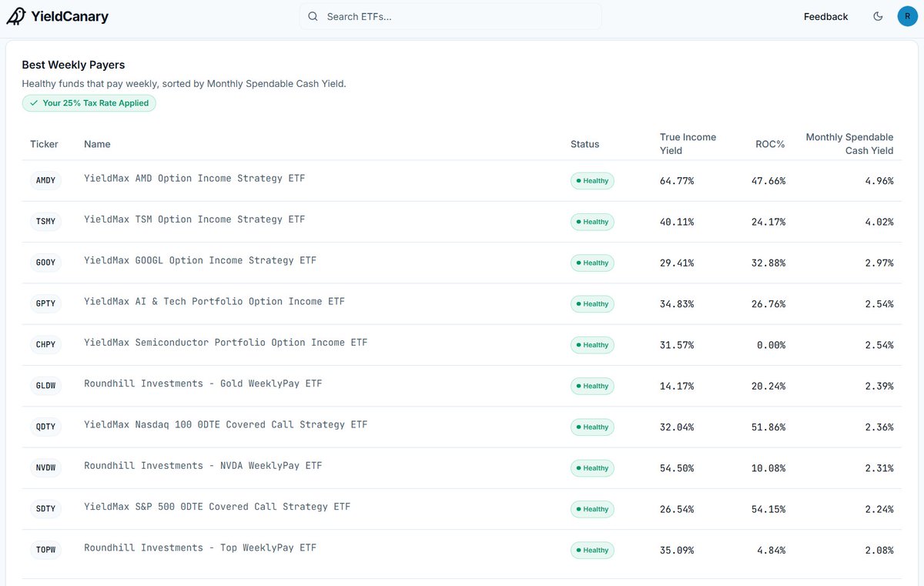This screenshot has width=924, height=586.
Task: Click Healthy status badge for GLDW
Action: pos(592,386)
